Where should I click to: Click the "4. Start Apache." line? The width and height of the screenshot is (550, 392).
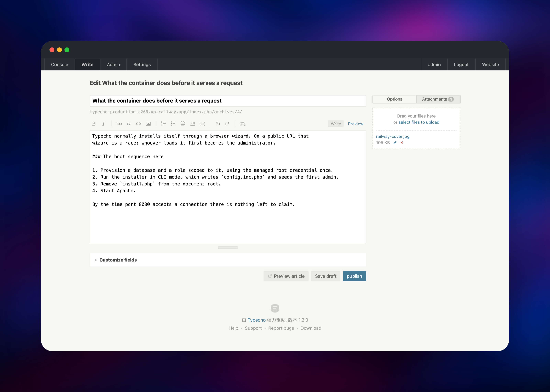click(114, 191)
